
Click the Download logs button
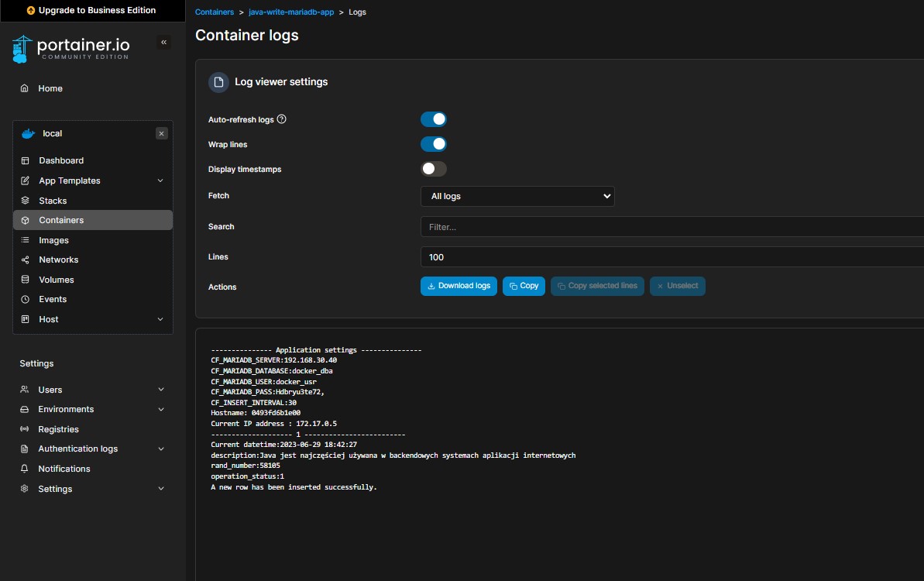(x=459, y=286)
